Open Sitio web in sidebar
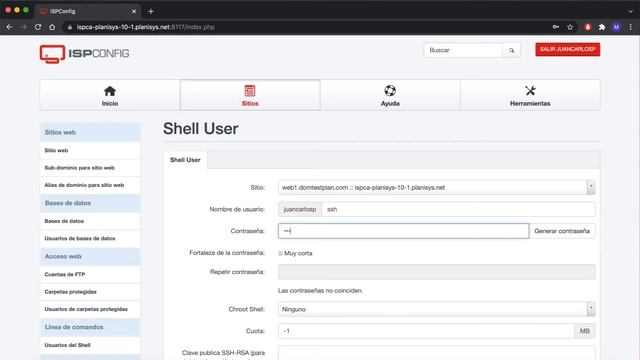This screenshot has height=360, width=640. (x=90, y=150)
